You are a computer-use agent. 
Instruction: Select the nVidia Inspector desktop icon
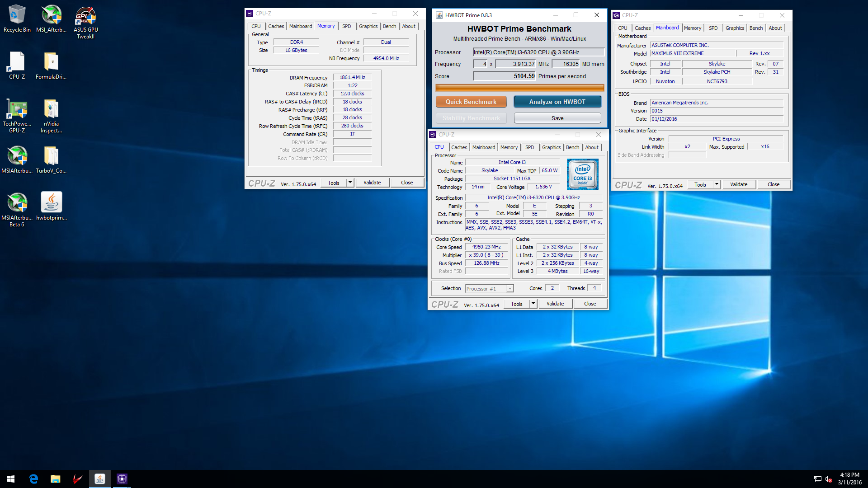coord(51,116)
